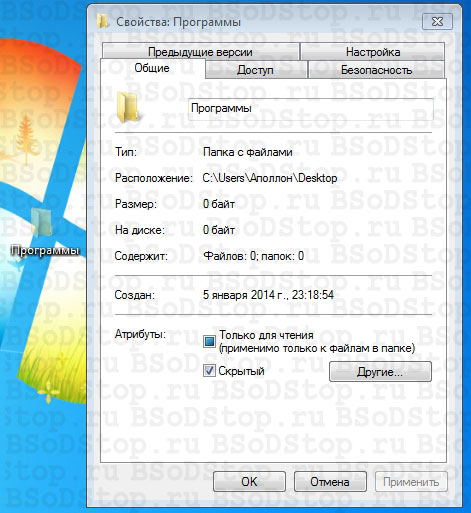Open additional attributes via the Другие... button
Screen dimensions: 471x513
coord(380,372)
